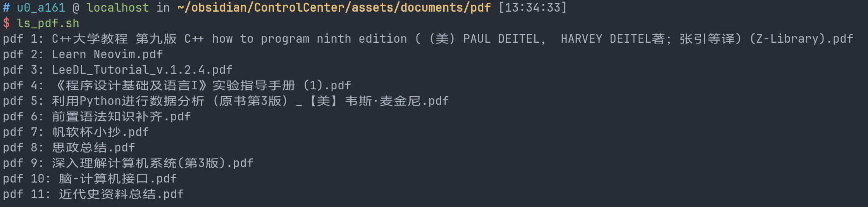Select the LeeDL_Tutorial_v.1.2.4.pdf entry
868x207 pixels.
pos(142,70)
